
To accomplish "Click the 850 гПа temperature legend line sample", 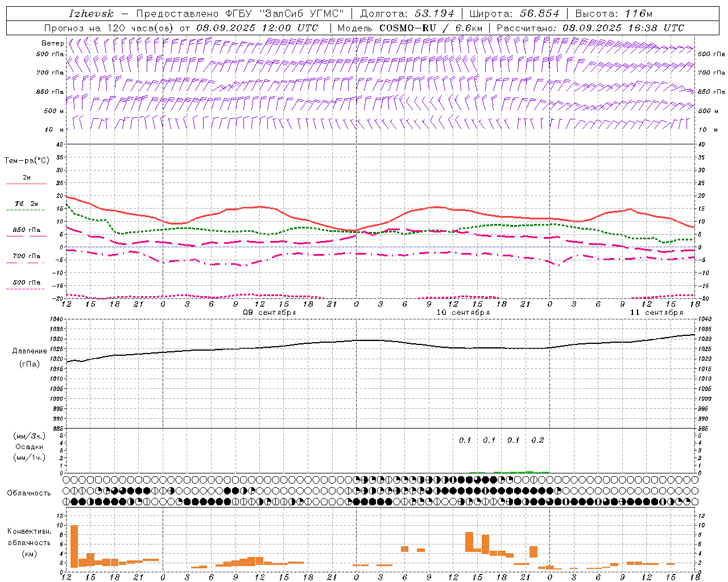I will (26, 236).
